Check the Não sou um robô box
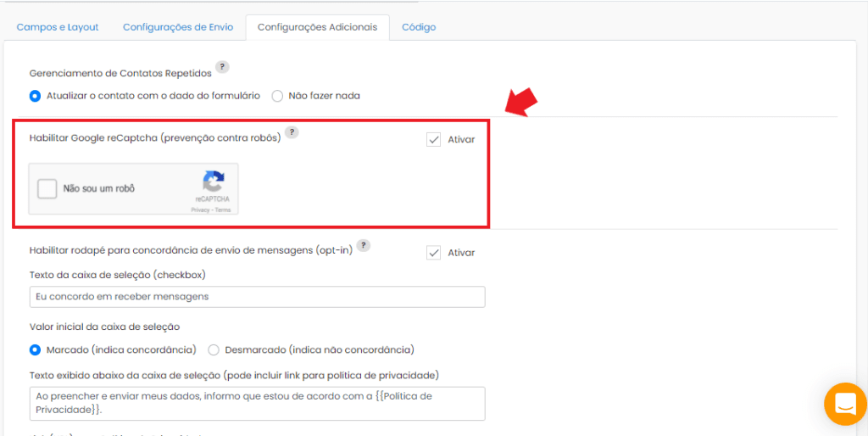This screenshot has height=436, width=868. coord(47,188)
